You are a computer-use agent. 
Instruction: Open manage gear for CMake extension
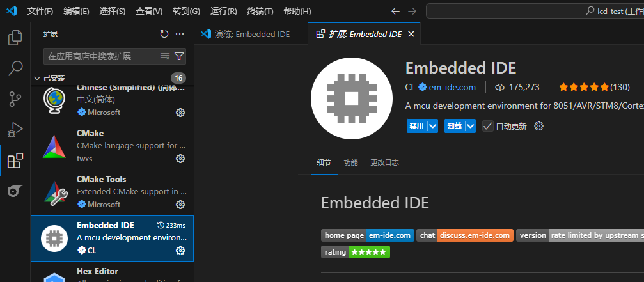(180, 159)
